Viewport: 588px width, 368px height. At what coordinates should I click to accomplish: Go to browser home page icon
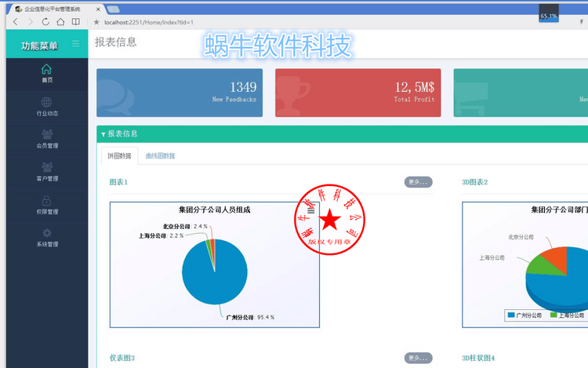(60, 22)
